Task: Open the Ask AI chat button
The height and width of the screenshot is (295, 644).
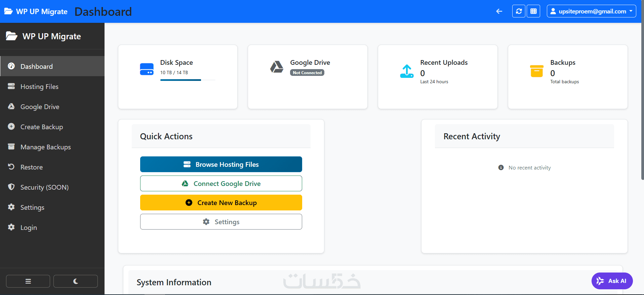Action: click(612, 281)
